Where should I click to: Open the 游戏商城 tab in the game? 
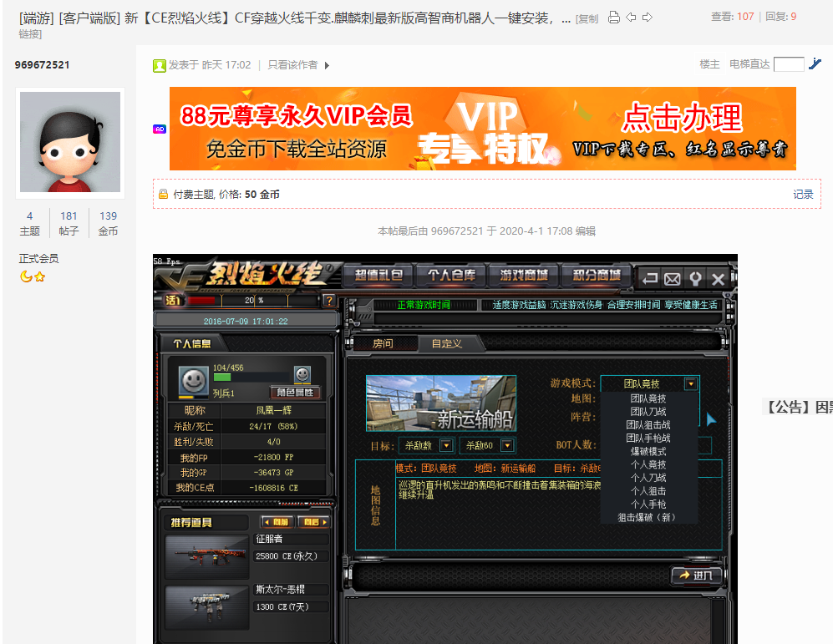coord(524,275)
